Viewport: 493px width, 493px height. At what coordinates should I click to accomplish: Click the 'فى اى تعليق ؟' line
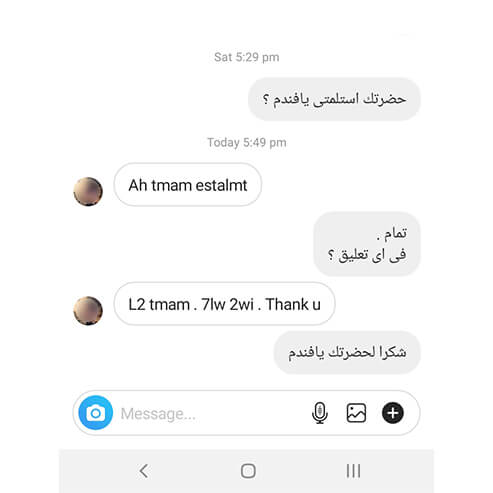point(367,255)
